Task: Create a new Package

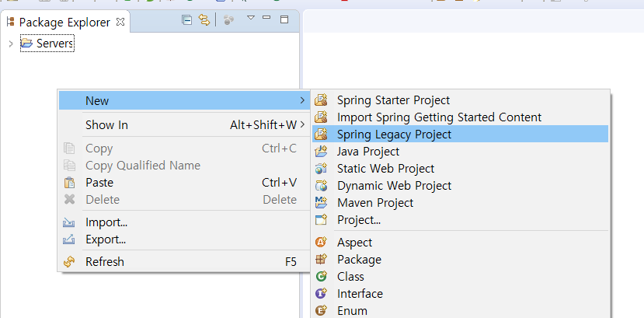Action: (x=460, y=260)
